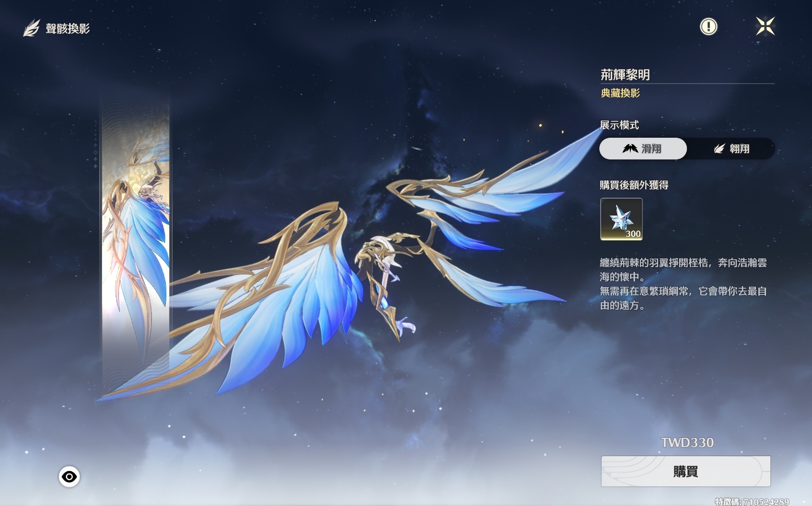Switch to the 翱翔 display mode
Screen dimensions: 812x506
[x=731, y=148]
